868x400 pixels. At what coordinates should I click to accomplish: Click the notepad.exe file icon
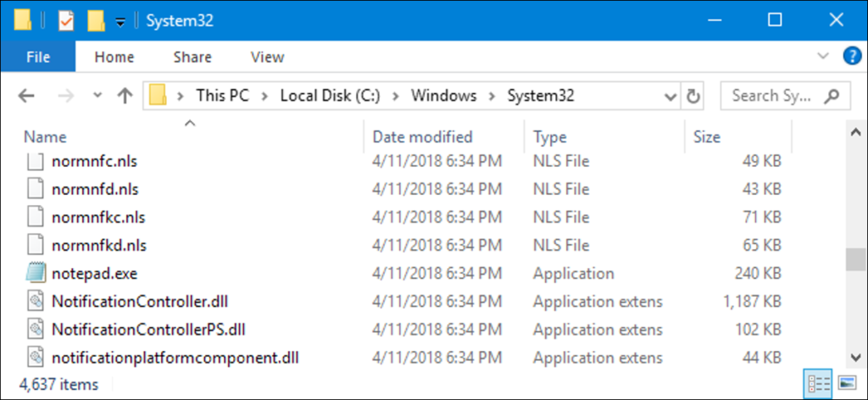[x=35, y=274]
